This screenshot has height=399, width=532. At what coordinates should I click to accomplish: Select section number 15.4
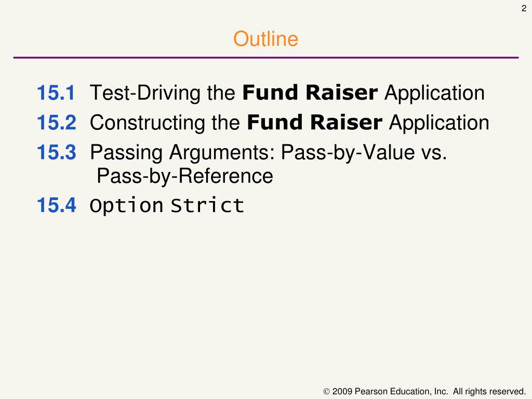tap(56, 205)
